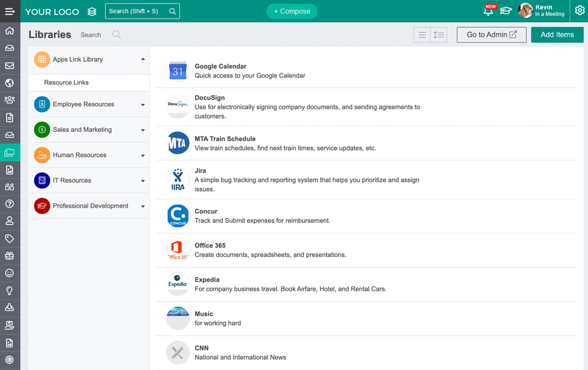Open Kevin's profile avatar menu

(x=525, y=10)
